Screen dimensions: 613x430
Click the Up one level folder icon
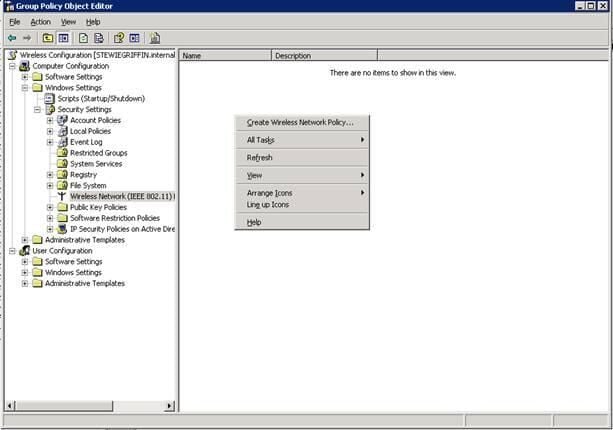[48, 38]
